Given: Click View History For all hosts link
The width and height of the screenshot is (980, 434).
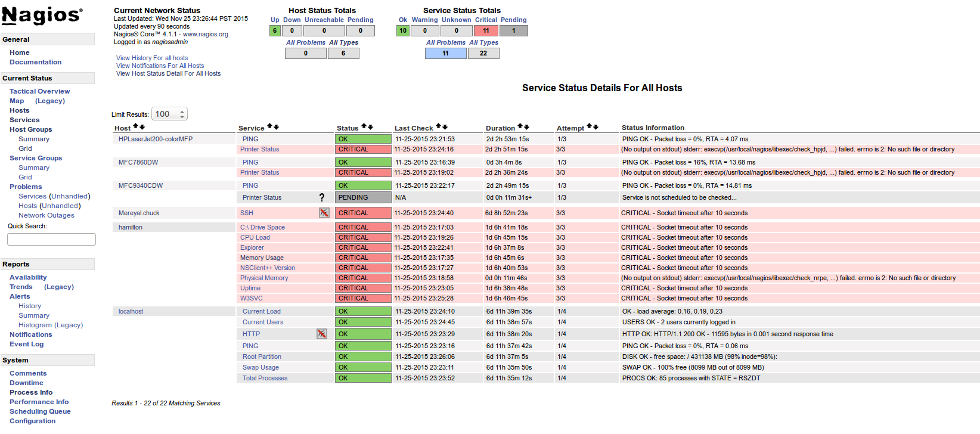Looking at the screenshot, I should 152,58.
